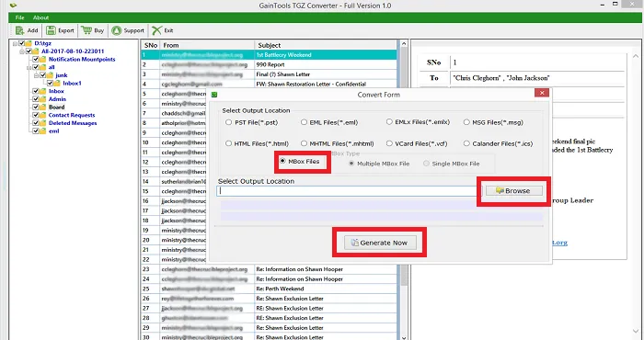This screenshot has width=644, height=340.
Task: Select 'Final (?) Shawn Letter' email
Action: (269, 74)
